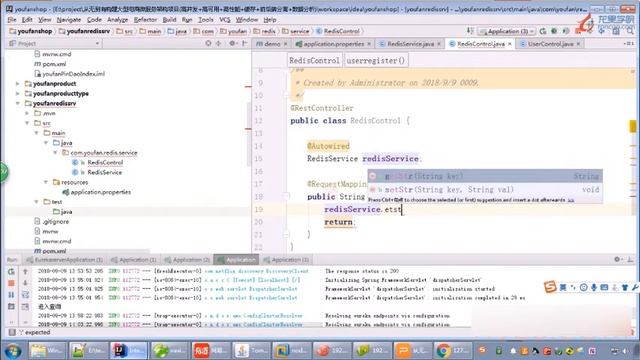Image resolution: width=640 pixels, height=360 pixels.
Task: Expand the .mvn folder
Action: (27, 113)
